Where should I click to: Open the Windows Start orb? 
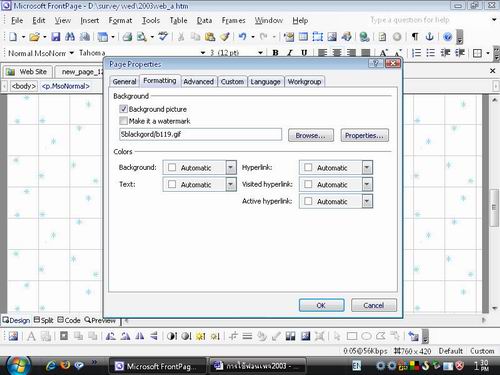coord(18,366)
